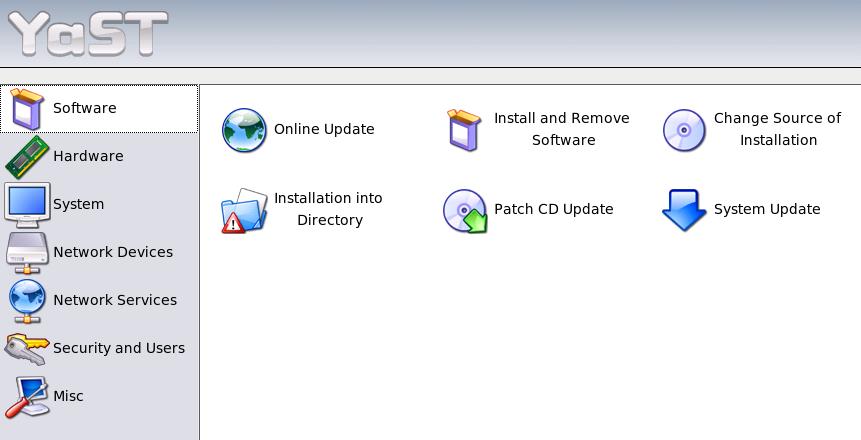Screen dimensions: 861x440
Task: Select Network Services label in sidebar
Action: pyautogui.click(x=115, y=300)
